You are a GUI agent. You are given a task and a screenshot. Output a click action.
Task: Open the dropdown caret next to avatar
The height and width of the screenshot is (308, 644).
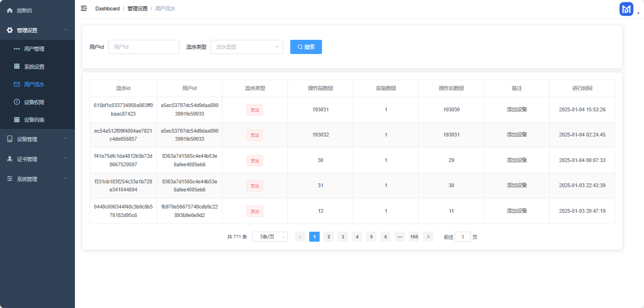(x=638, y=14)
